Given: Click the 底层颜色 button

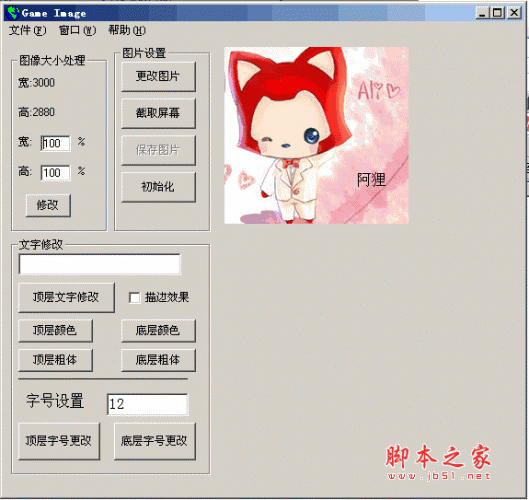Looking at the screenshot, I should (x=158, y=330).
